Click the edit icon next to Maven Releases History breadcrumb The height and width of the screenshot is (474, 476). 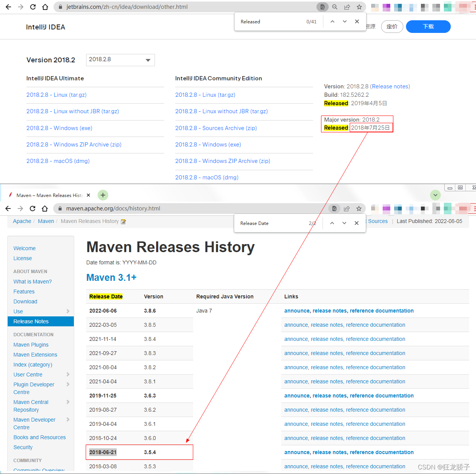[123, 222]
